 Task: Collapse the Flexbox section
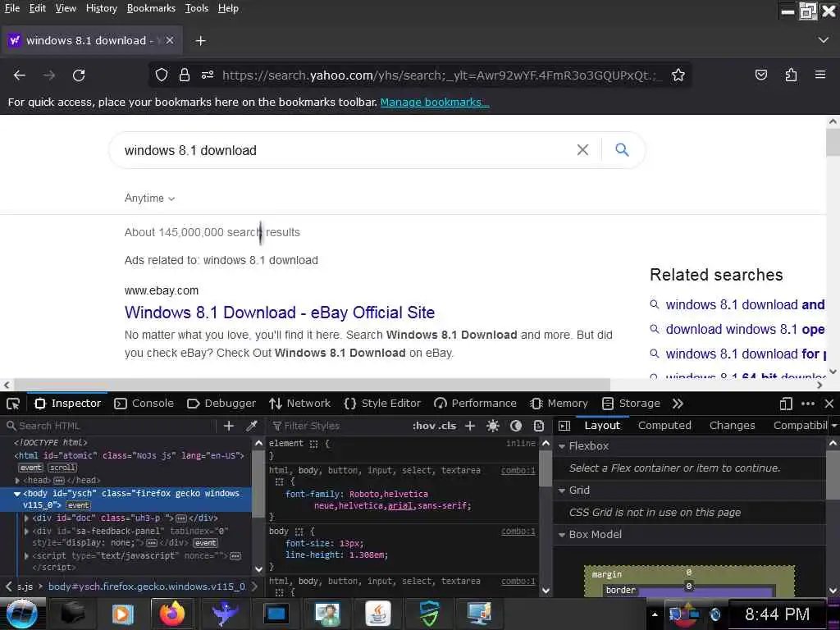click(x=562, y=446)
